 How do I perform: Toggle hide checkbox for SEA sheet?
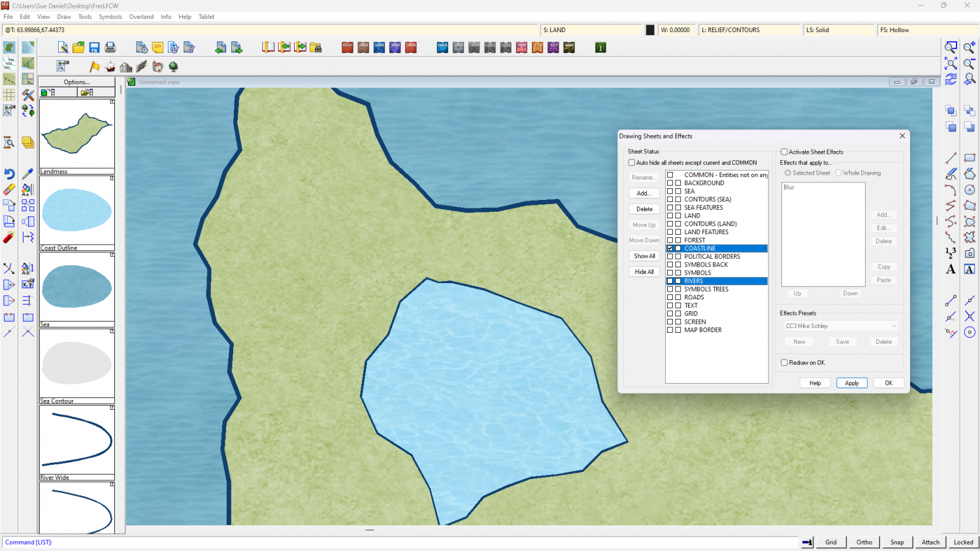(678, 192)
